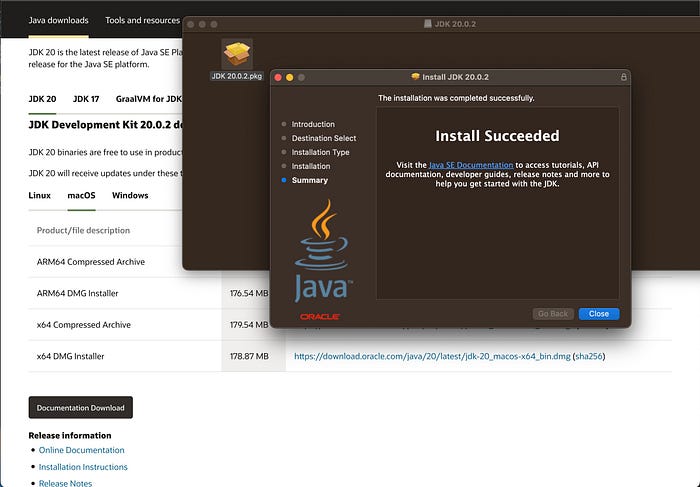
Task: Open the Java SE Documentation link
Action: pyautogui.click(x=471, y=165)
